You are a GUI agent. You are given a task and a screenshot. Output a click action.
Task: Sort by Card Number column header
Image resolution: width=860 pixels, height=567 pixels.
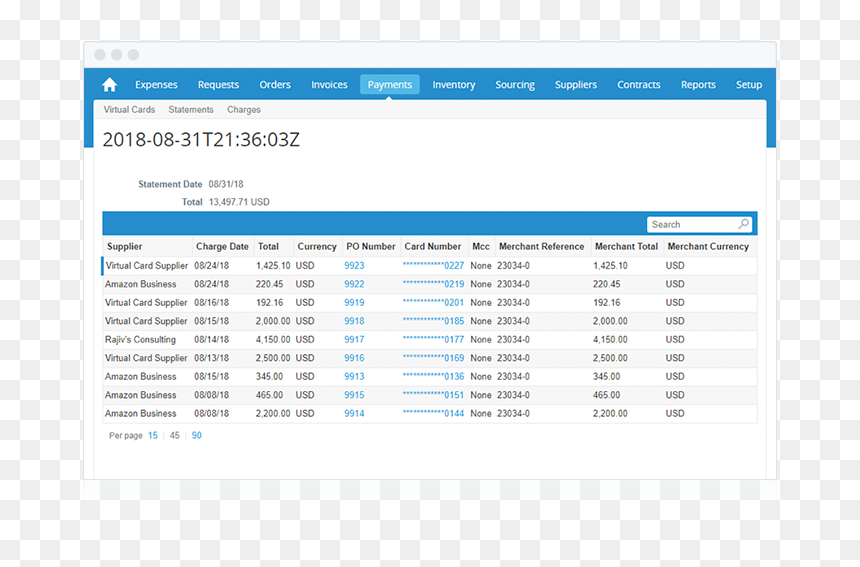pyautogui.click(x=433, y=247)
